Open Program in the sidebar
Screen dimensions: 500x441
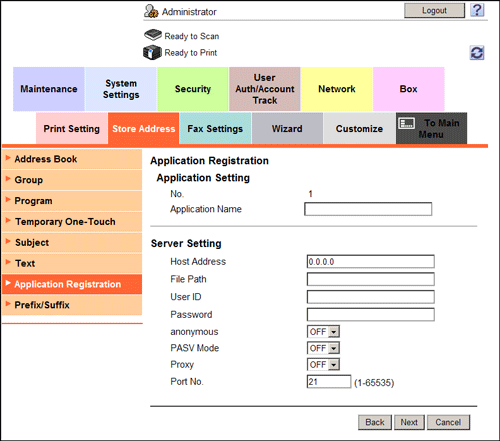[x=72, y=201]
